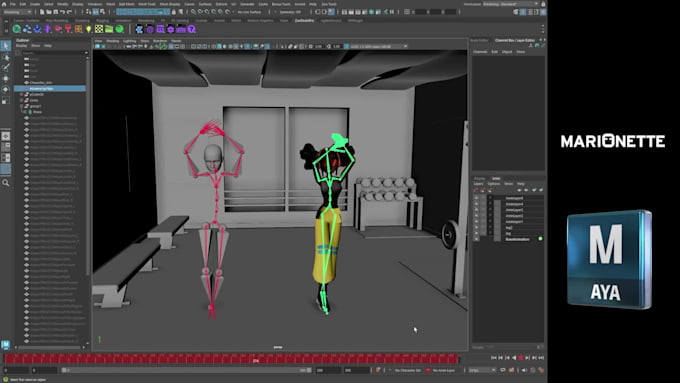Toggle the green BaseAnimation active indicator
Viewport: 680px width, 383px height.
[540, 239]
